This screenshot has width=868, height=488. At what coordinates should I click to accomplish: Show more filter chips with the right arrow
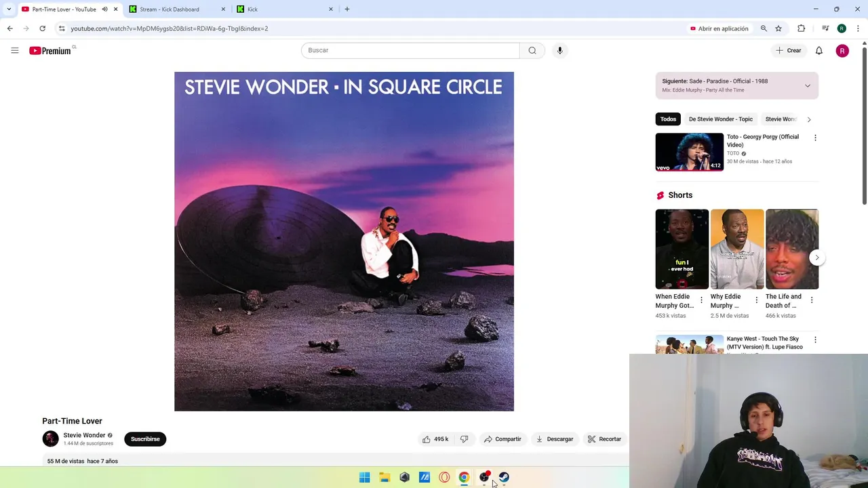808,119
